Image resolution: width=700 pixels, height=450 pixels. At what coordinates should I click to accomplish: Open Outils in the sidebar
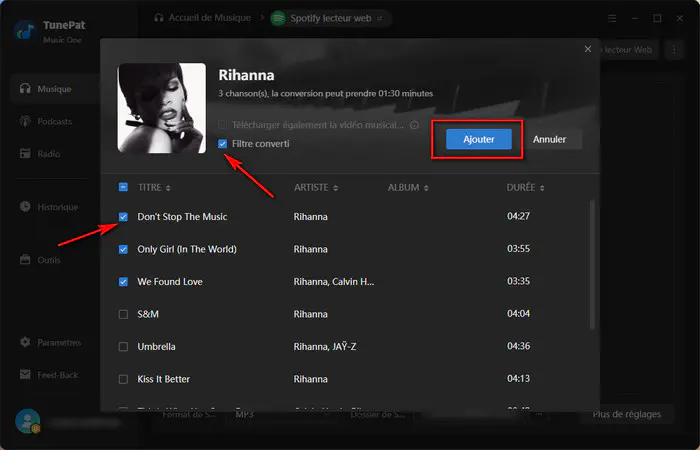point(49,260)
